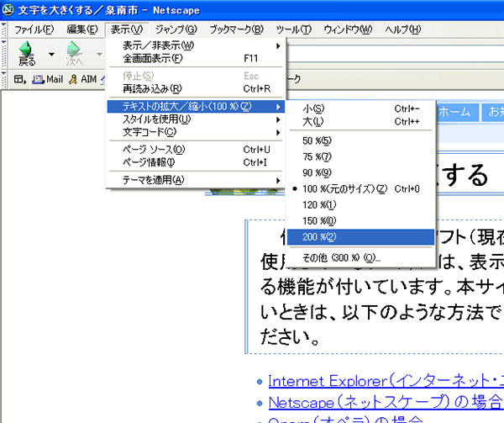Screen dimensions: 504x423
Task: Click the Netscape logo in title bar
Action: 8,9
